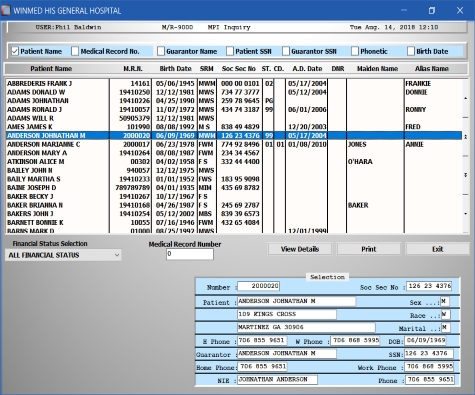Click the Sex field in Selection panel

[445, 302]
